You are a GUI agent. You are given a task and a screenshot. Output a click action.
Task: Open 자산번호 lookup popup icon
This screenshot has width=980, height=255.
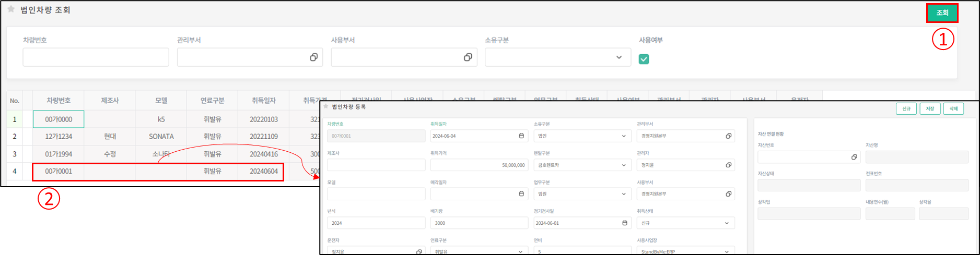tap(854, 157)
